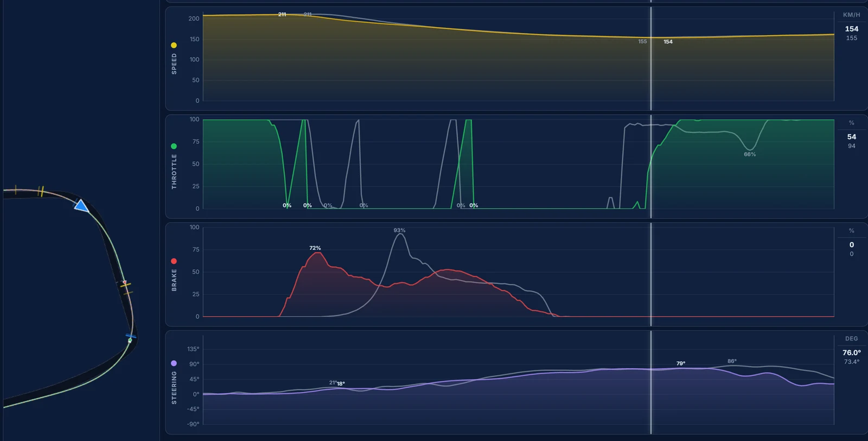
Task: Click the 135° tick on the steering axis
Action: [193, 349]
